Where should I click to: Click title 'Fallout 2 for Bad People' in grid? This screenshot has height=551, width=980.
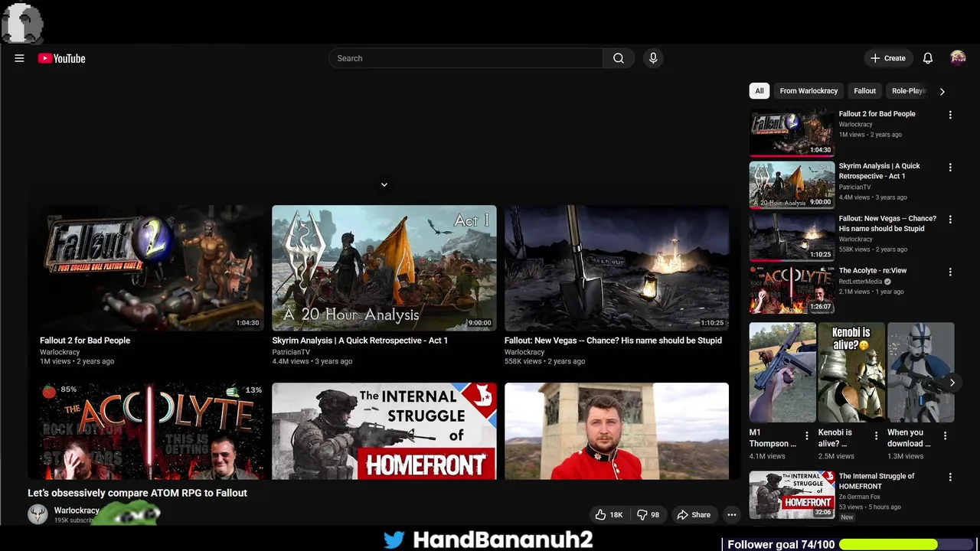[x=85, y=341]
